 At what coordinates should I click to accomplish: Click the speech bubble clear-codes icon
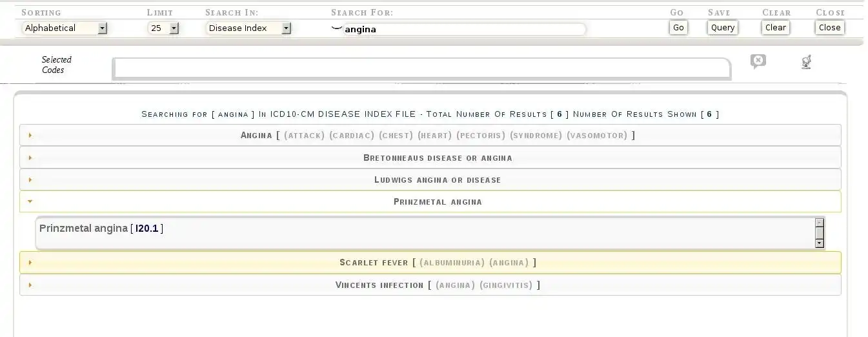(758, 61)
